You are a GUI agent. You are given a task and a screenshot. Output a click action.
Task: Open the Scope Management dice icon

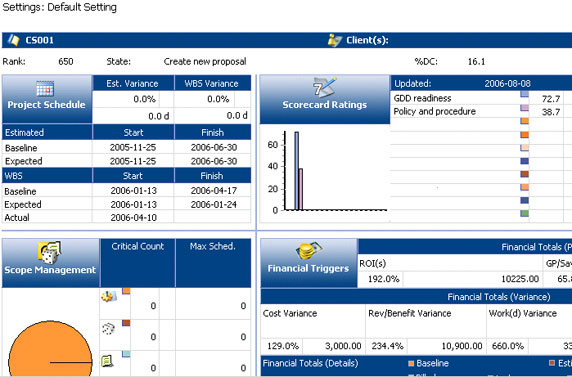tap(49, 252)
